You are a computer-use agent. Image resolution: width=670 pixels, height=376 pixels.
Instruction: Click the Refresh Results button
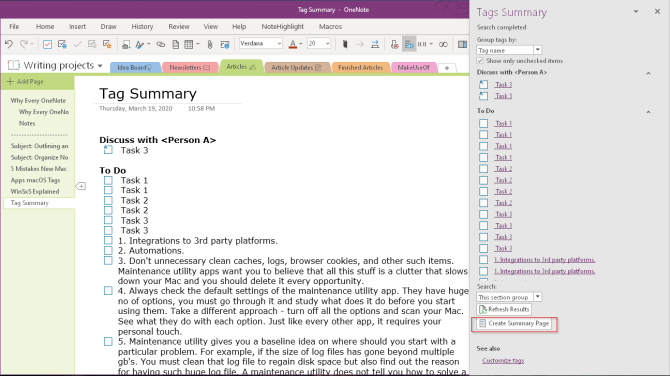coord(504,309)
